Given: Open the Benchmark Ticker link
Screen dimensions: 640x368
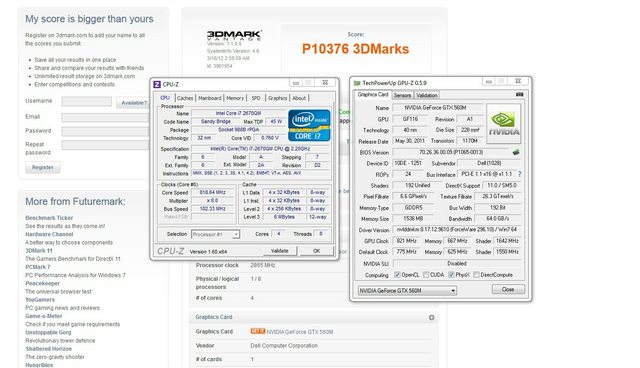Looking at the screenshot, I should point(49,218).
